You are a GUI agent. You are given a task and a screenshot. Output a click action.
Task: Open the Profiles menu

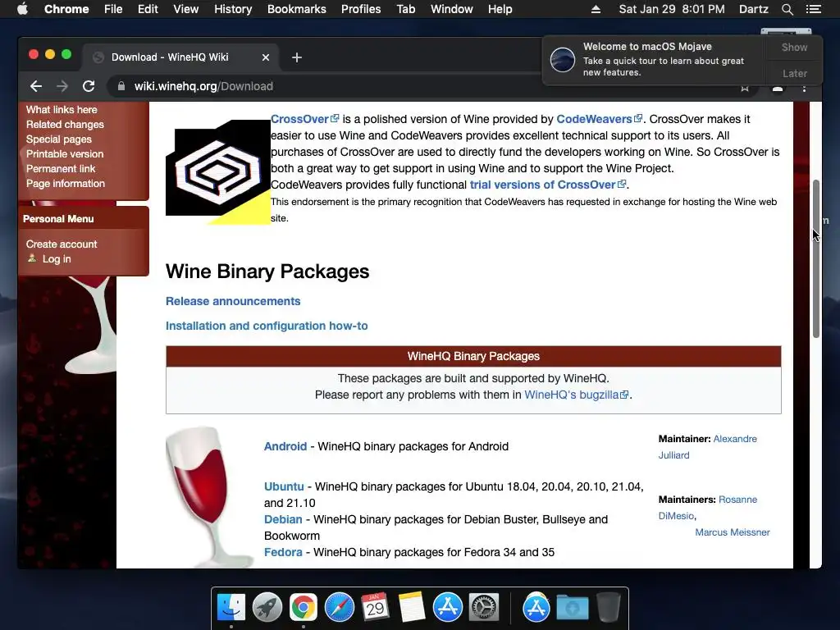pyautogui.click(x=361, y=9)
